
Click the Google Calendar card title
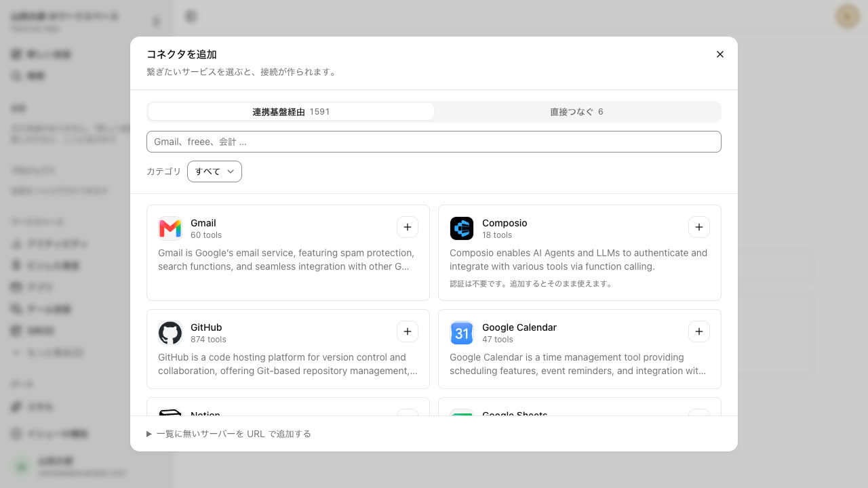(519, 327)
